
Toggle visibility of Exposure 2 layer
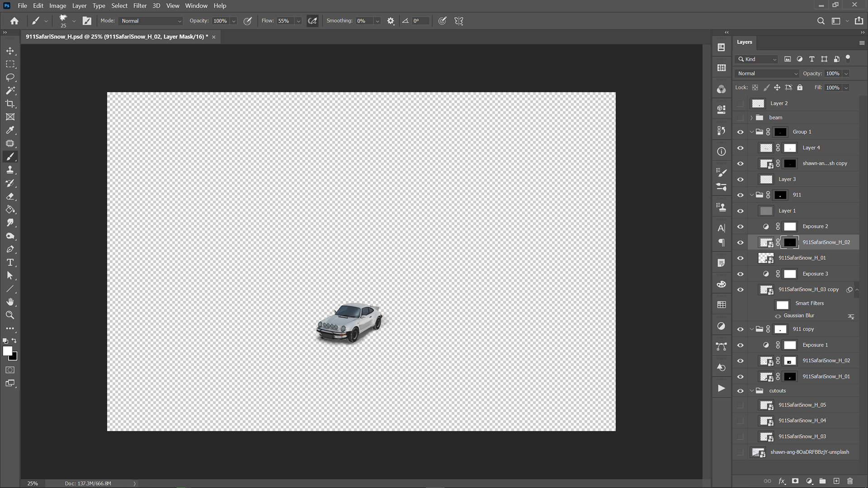(x=740, y=226)
